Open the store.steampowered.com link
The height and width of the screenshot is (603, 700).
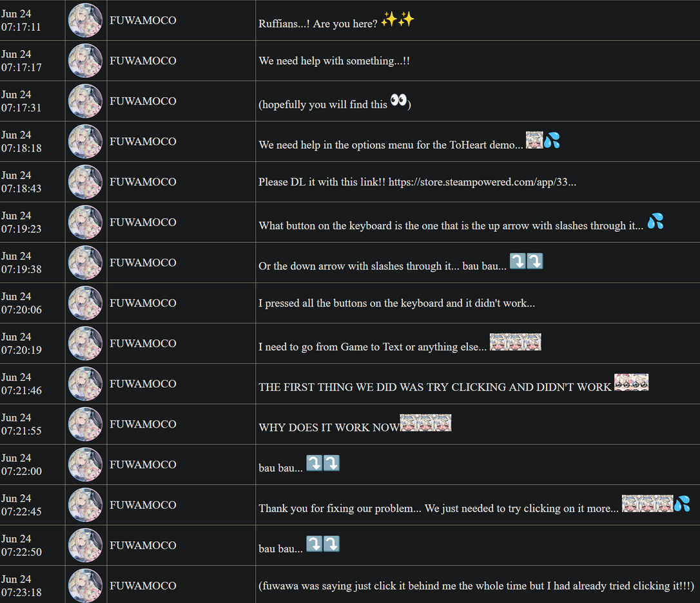(482, 182)
